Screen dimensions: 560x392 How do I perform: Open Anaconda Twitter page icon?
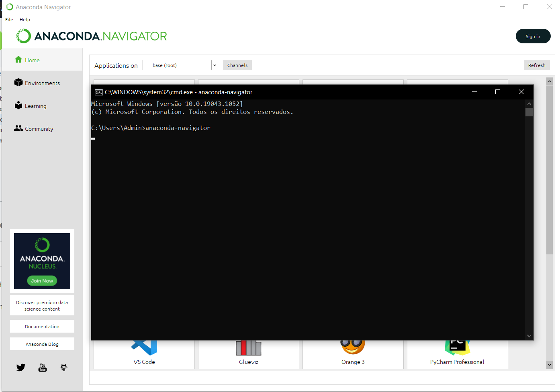(21, 368)
